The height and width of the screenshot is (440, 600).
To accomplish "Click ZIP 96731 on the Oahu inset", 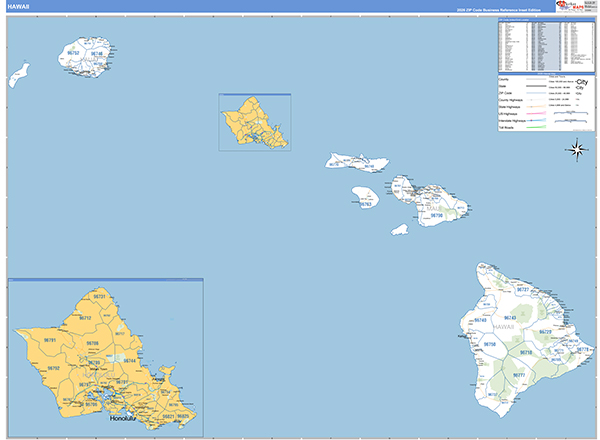I will coord(99,297).
